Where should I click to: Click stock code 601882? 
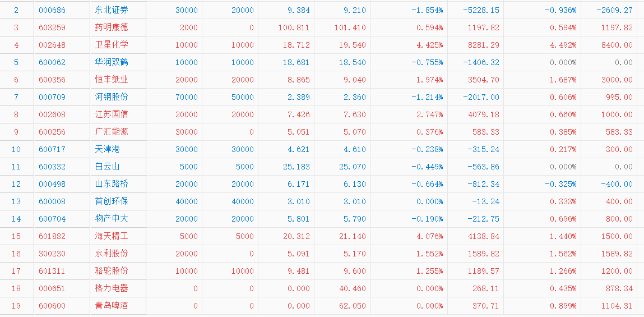click(x=52, y=236)
